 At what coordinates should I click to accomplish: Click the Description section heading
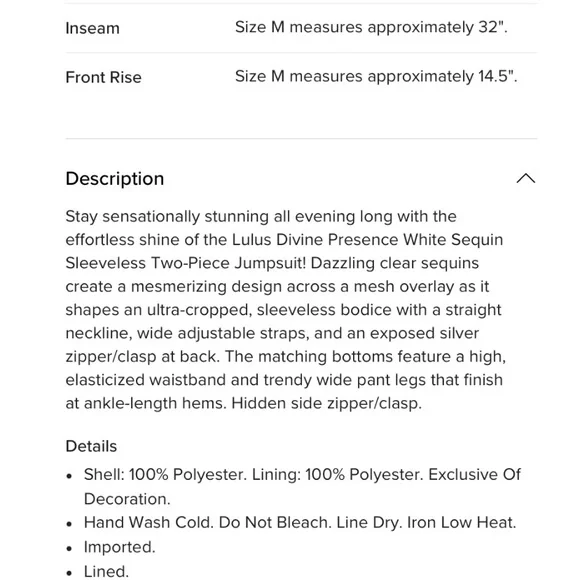115,179
